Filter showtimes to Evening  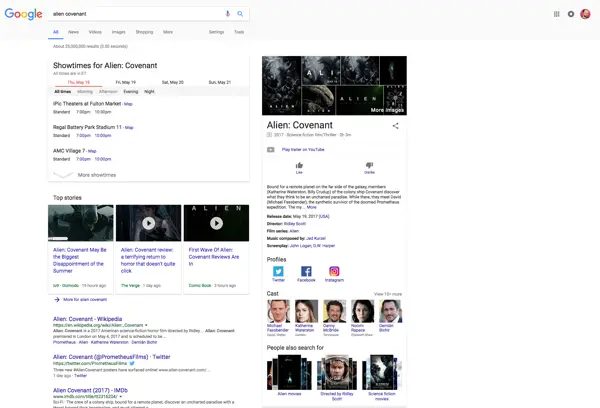pyautogui.click(x=130, y=92)
